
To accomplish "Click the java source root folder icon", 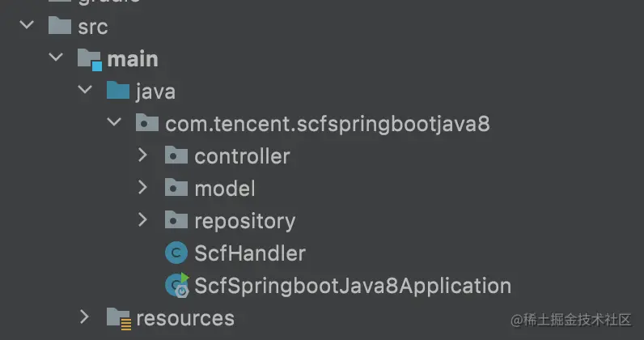I will pos(118,91).
